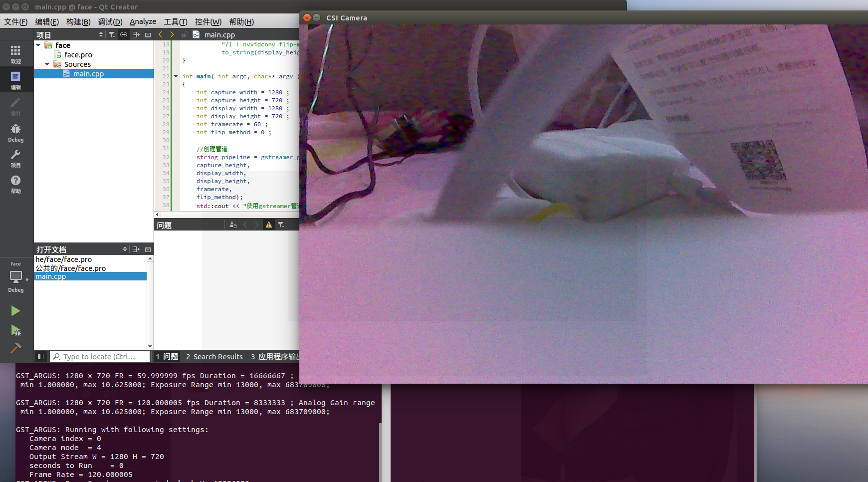Open the Design (设计) mode

15,106
